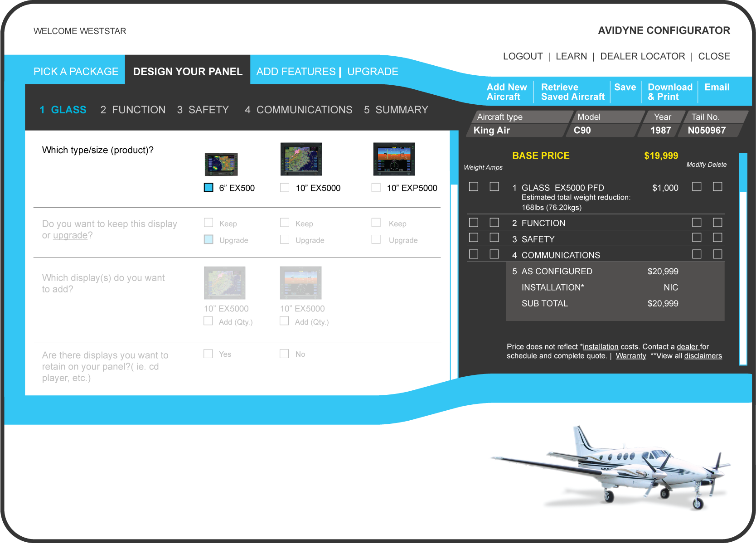
Task: Check the Weight box for GLASS row
Action: pyautogui.click(x=474, y=186)
